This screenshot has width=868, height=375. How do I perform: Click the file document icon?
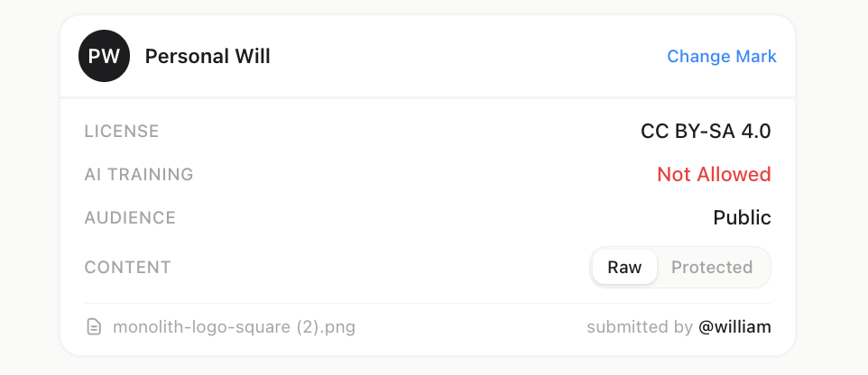[94, 326]
